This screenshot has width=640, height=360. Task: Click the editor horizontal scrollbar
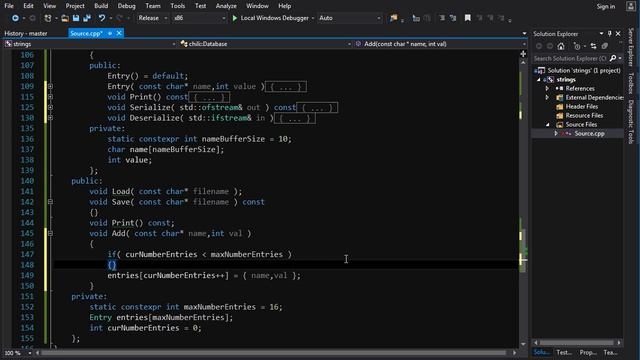273,353
